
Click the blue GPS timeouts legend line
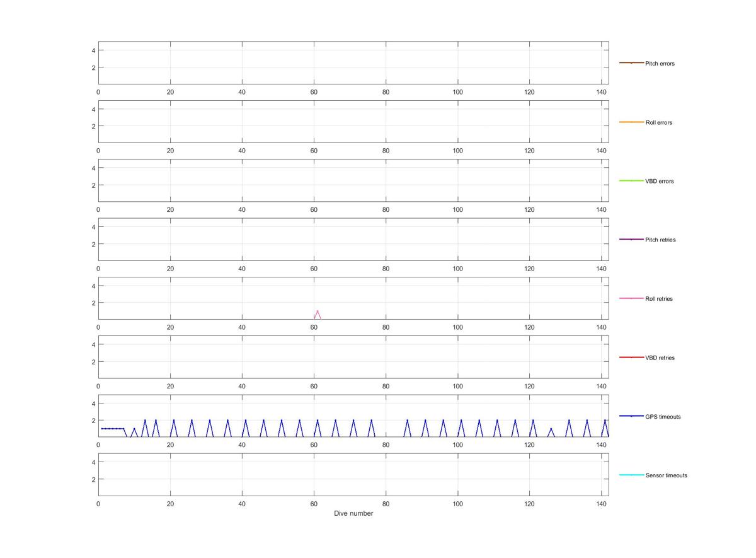631,416
